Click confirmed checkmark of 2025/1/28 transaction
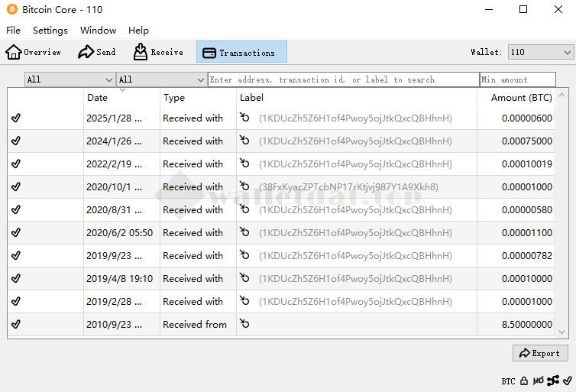Screen dimensions: 576x392 coord(16,118)
